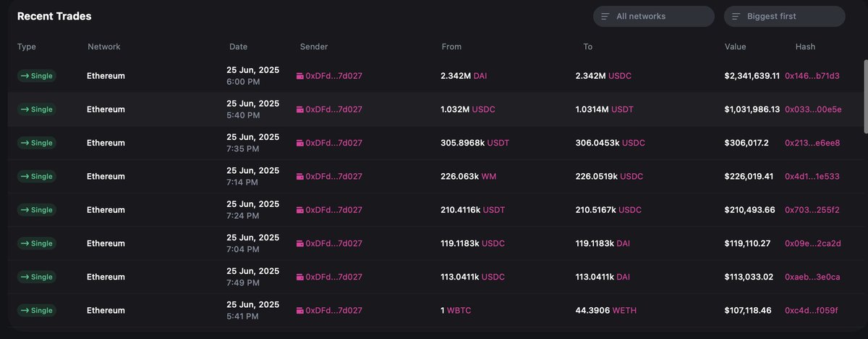Image resolution: width=868 pixels, height=339 pixels.
Task: Click the Value column header
Action: [735, 46]
